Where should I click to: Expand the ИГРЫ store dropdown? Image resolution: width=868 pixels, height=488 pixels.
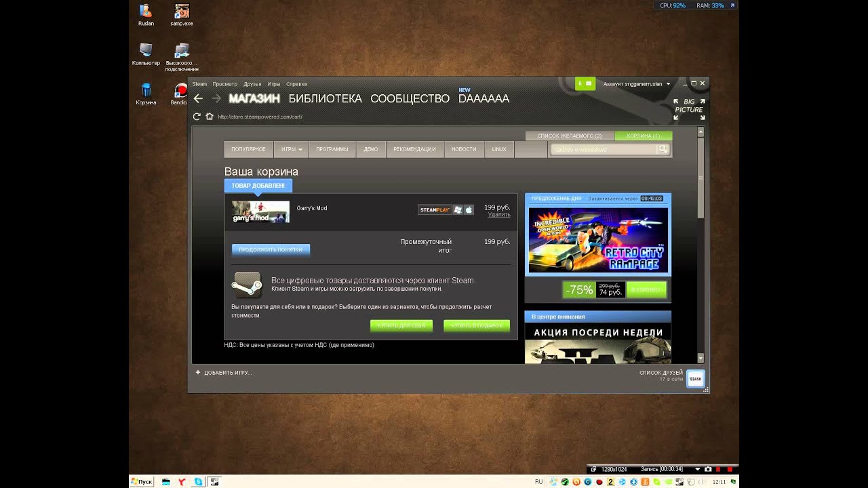point(292,149)
